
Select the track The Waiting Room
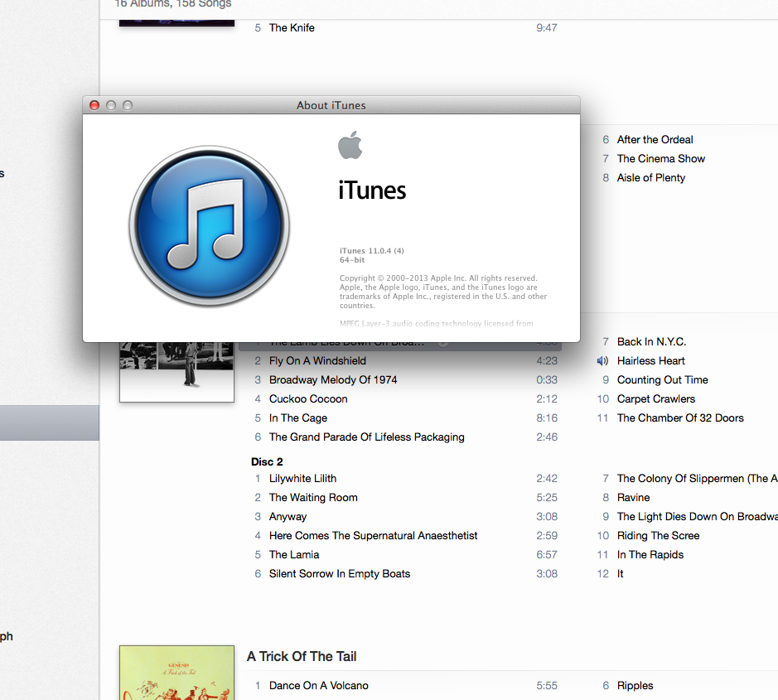click(x=313, y=497)
